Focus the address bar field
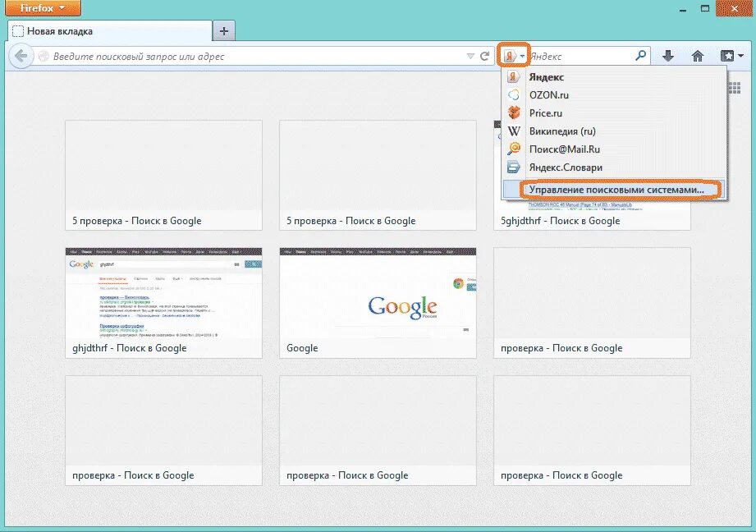 click(249, 57)
